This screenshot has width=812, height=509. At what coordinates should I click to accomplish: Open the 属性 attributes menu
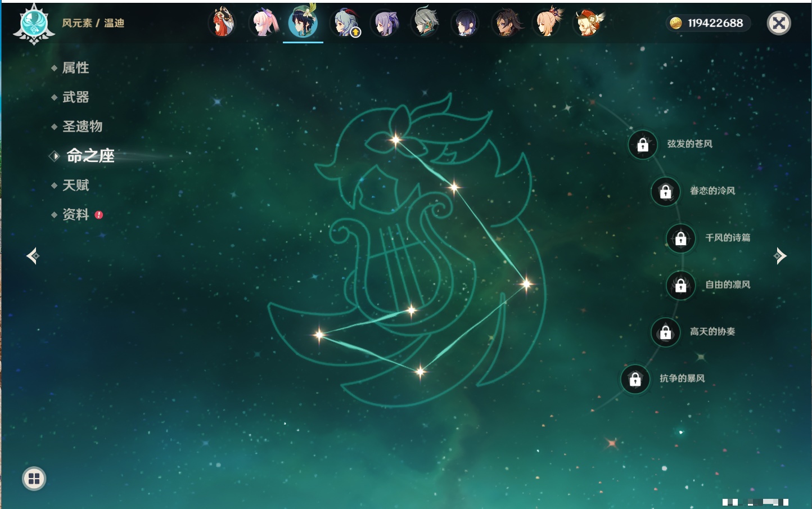75,68
